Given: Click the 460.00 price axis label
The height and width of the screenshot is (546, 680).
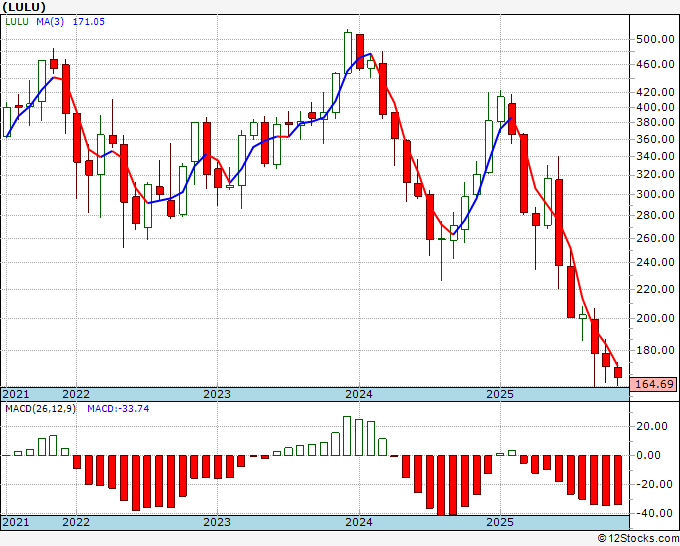Looking at the screenshot, I should click(x=655, y=65).
